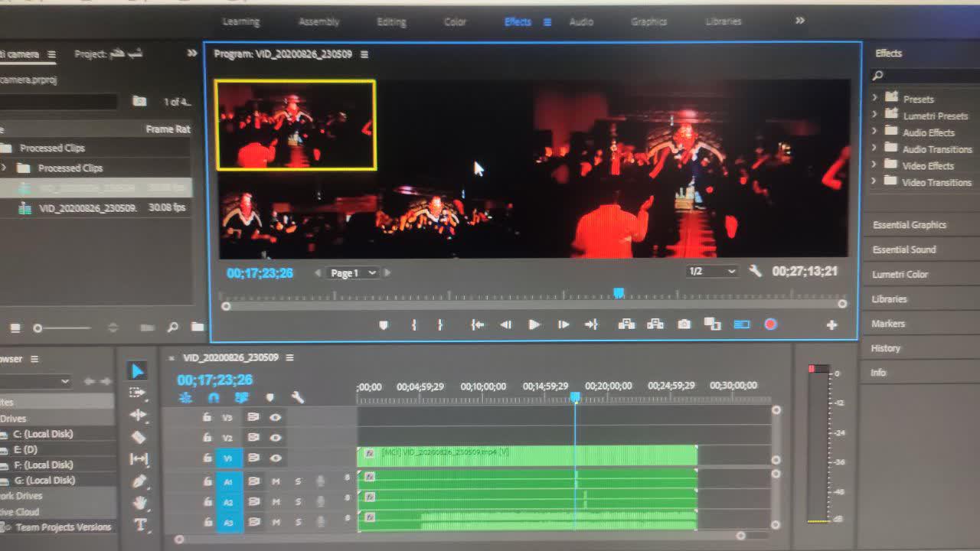Viewport: 980px width, 551px height.
Task: Toggle multi-camera record button
Action: point(770,324)
